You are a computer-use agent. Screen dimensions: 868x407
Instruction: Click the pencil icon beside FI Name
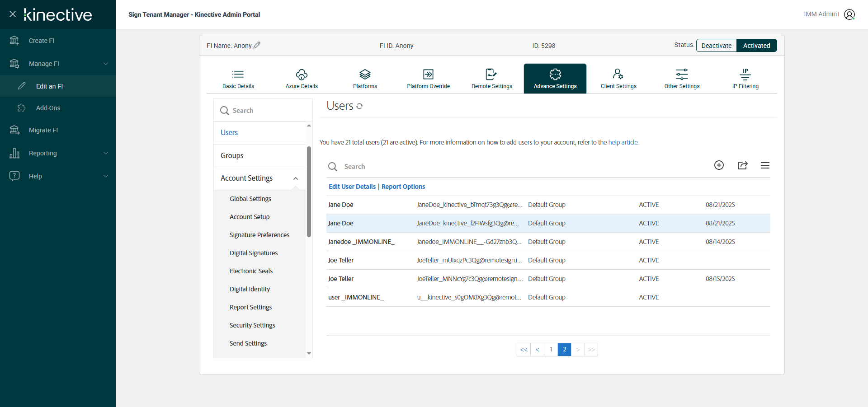coord(257,45)
